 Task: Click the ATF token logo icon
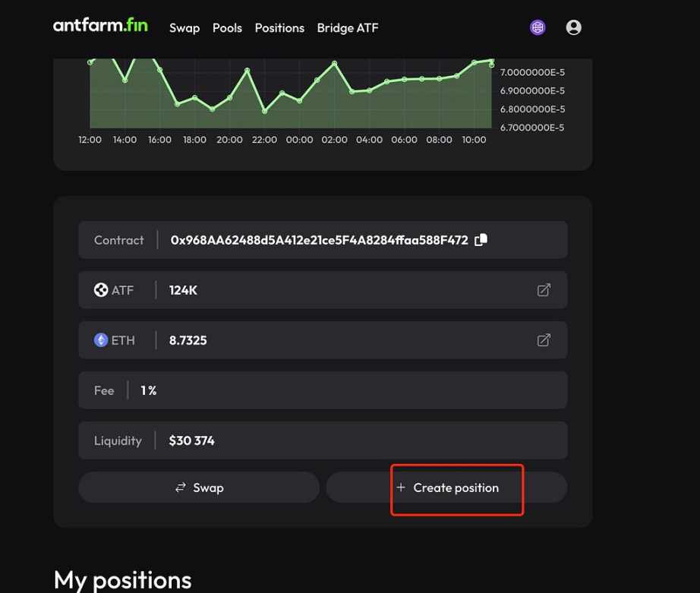click(x=101, y=290)
